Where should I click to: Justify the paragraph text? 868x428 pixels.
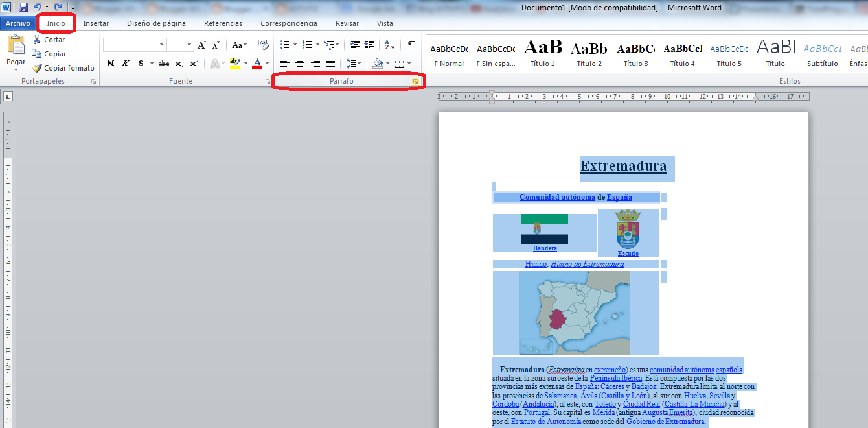pyautogui.click(x=330, y=63)
